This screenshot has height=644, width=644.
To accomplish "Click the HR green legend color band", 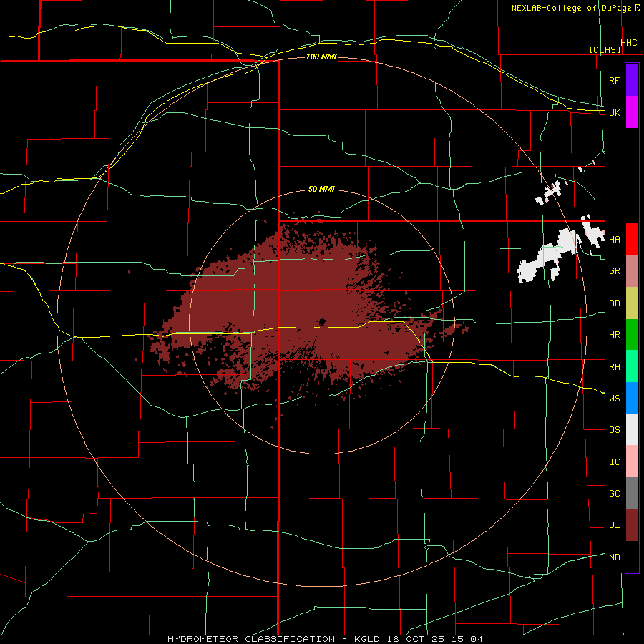I will click(x=632, y=334).
